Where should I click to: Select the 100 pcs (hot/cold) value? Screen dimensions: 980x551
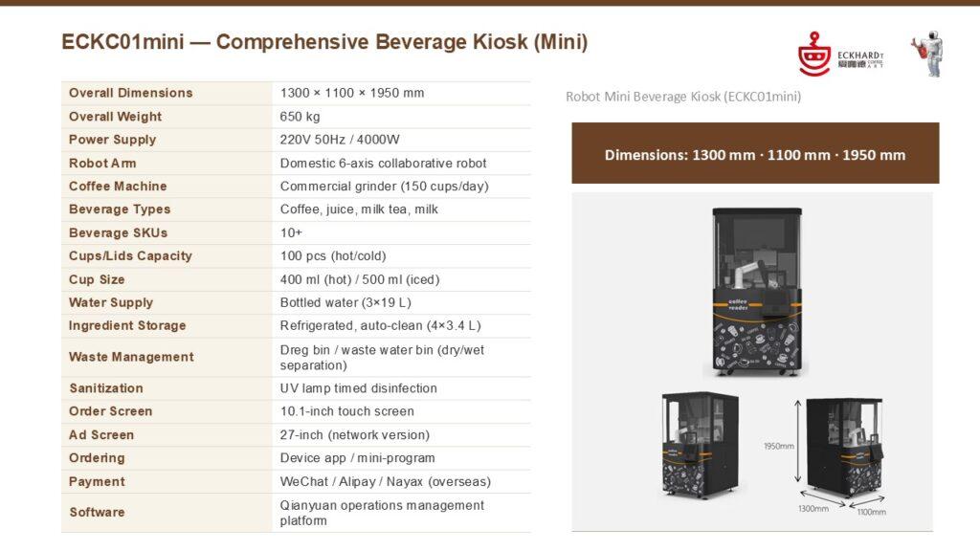tap(333, 256)
